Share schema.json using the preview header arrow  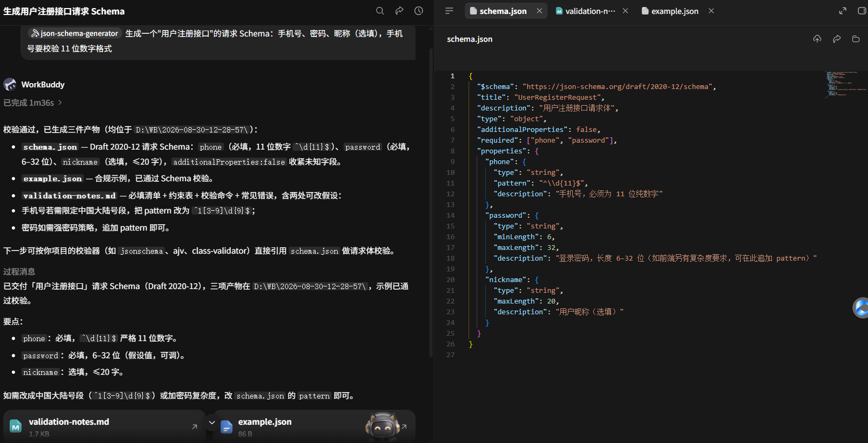pos(836,39)
